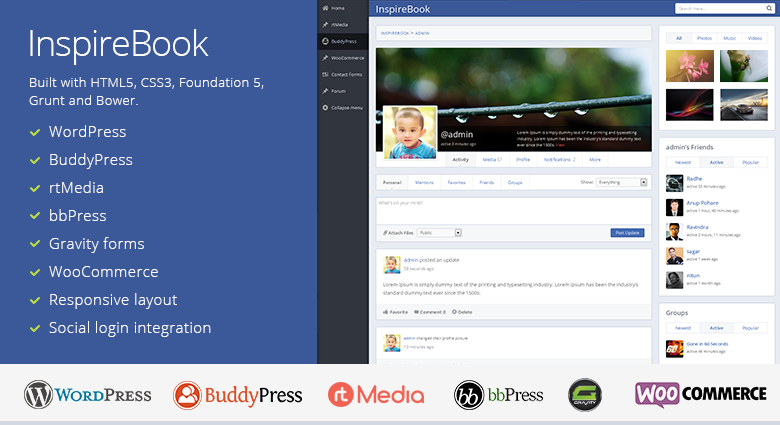The height and width of the screenshot is (425, 780).
Task: Select the Music media tab
Action: pyautogui.click(x=730, y=38)
